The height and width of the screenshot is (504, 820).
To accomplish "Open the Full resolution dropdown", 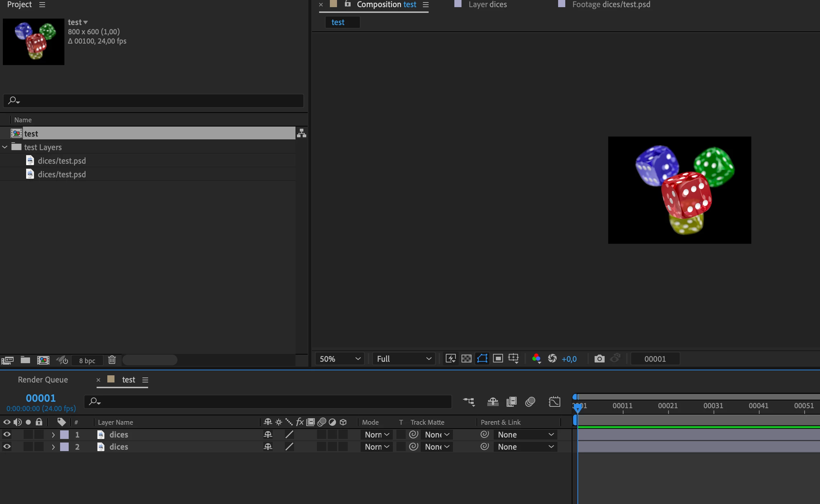I will (x=404, y=359).
